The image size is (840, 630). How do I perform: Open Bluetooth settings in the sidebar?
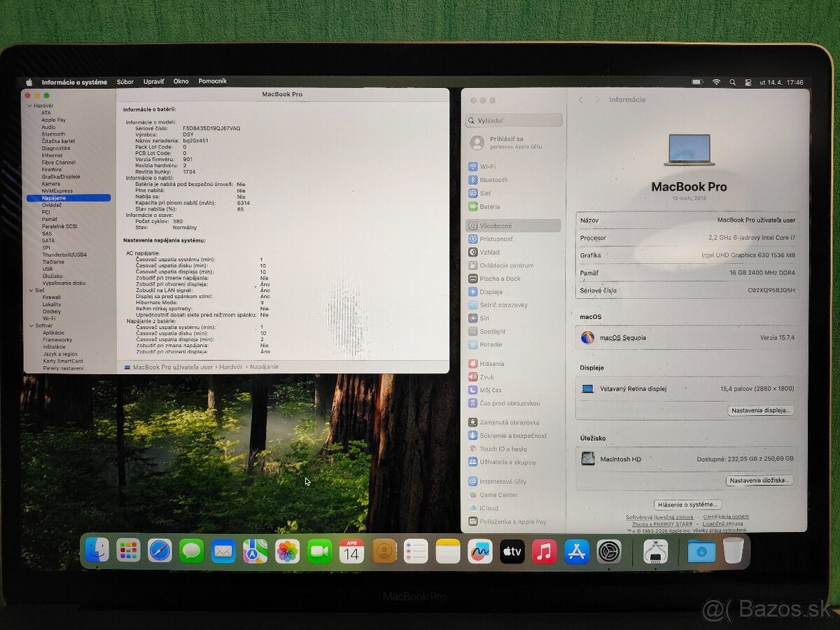tap(490, 180)
